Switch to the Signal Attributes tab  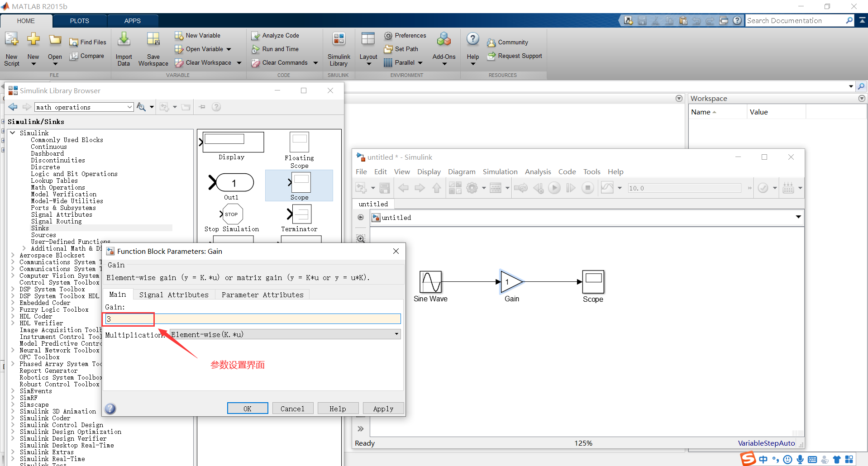(x=174, y=295)
